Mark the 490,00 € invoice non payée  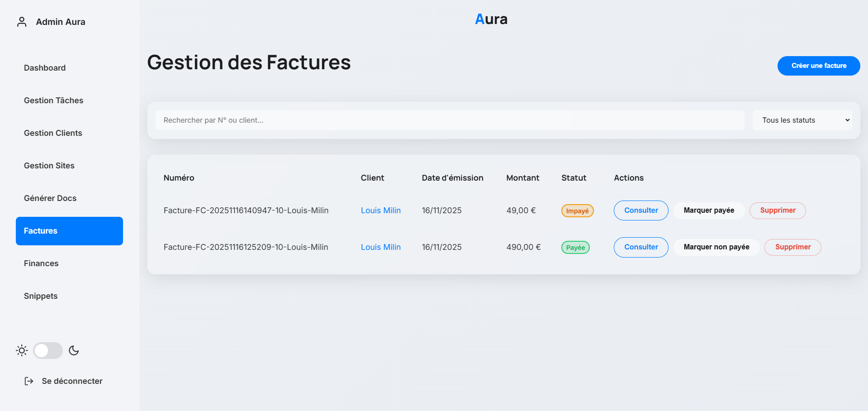(716, 247)
